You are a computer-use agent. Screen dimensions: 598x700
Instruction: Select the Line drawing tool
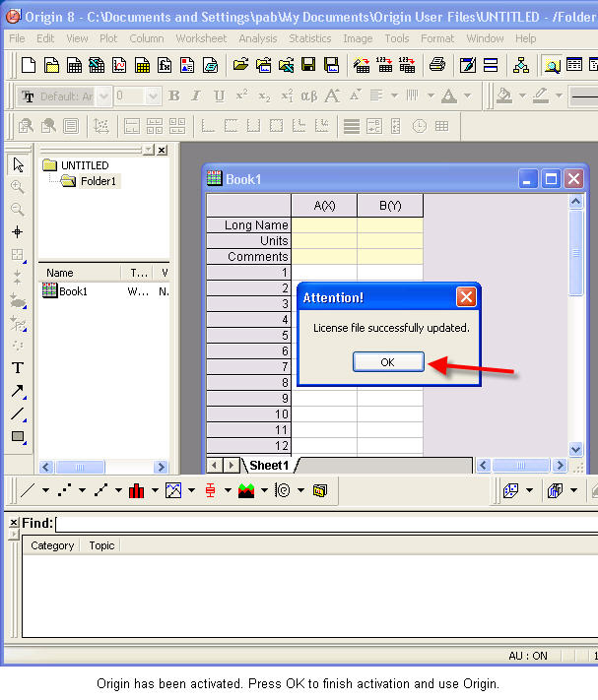click(18, 414)
